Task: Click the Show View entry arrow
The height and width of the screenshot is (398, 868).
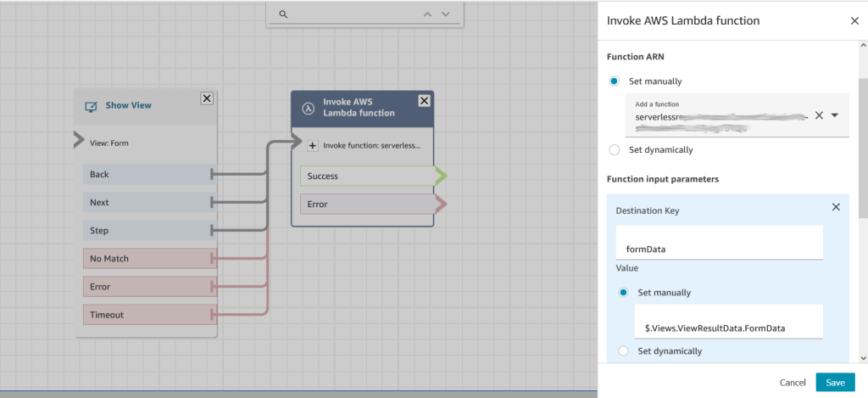Action: pos(79,140)
